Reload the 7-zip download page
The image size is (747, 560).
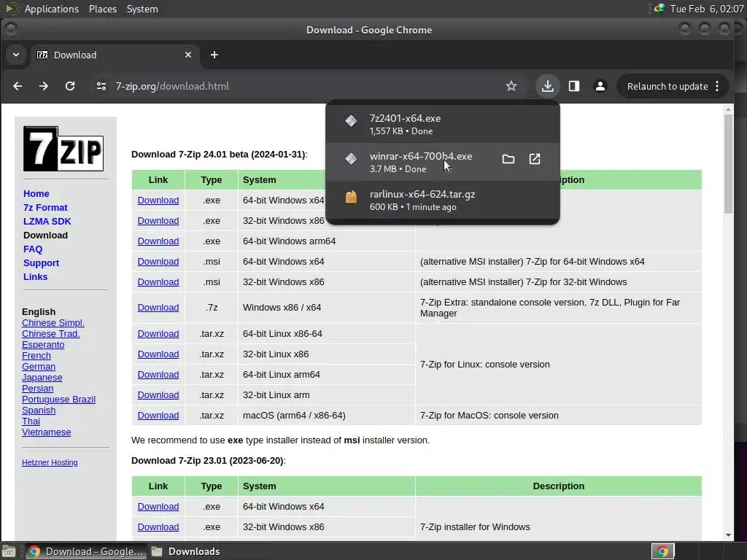click(70, 86)
